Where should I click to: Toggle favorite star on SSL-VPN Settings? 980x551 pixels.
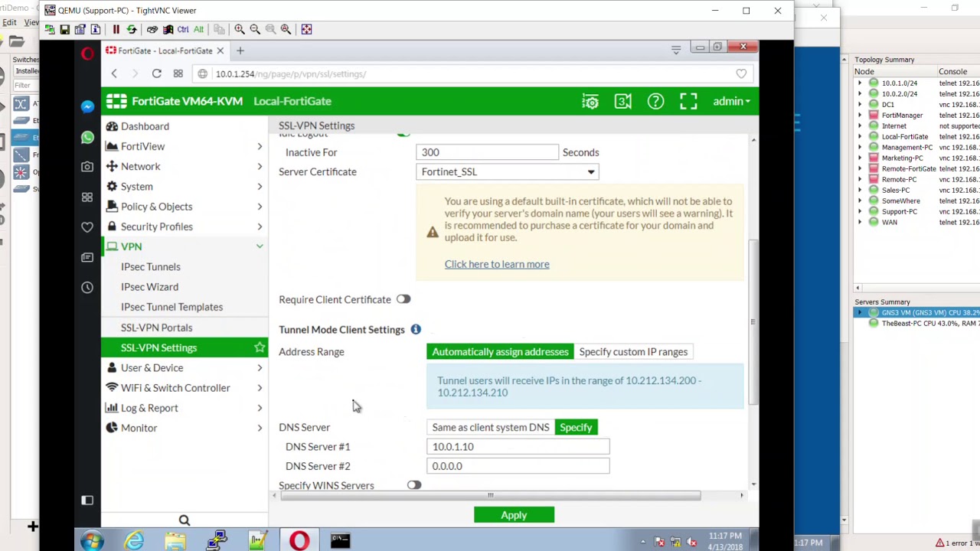(260, 347)
